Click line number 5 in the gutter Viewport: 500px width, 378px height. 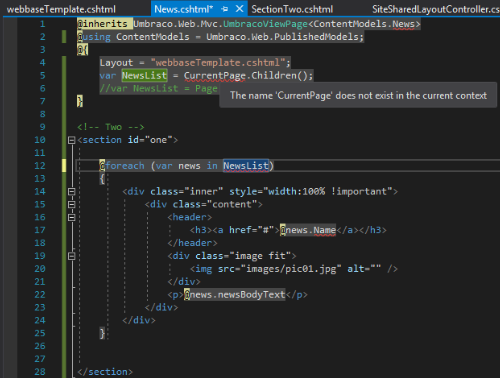[x=43, y=76]
